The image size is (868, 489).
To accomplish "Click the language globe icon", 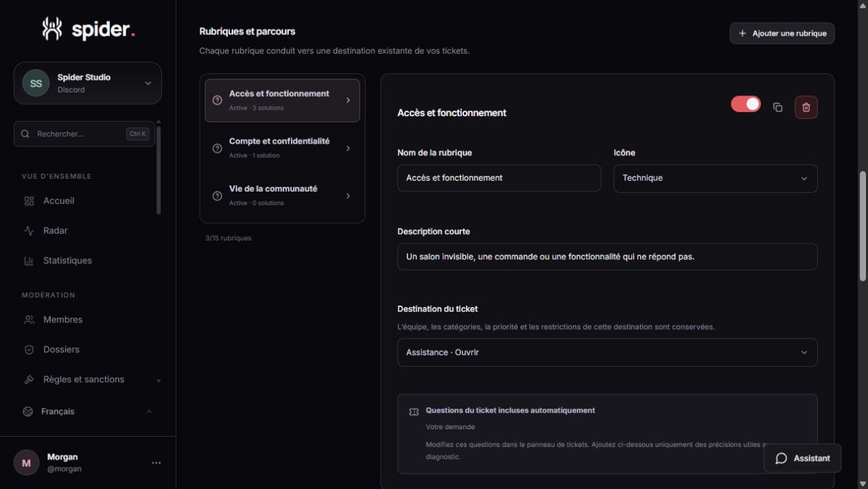I will (27, 411).
